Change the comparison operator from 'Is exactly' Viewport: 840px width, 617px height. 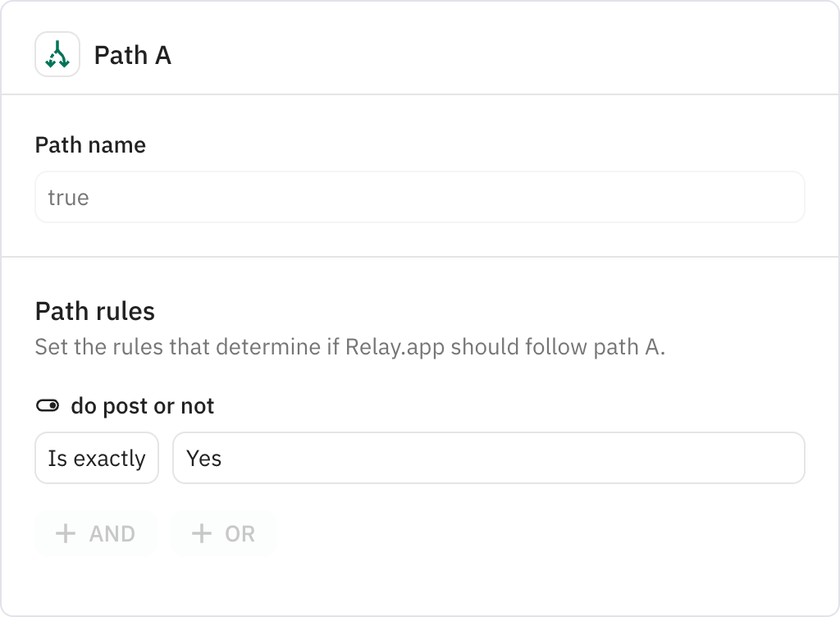[96, 458]
